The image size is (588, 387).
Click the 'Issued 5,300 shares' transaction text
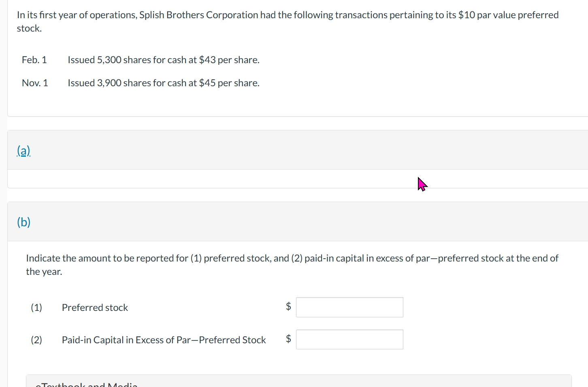(x=163, y=60)
